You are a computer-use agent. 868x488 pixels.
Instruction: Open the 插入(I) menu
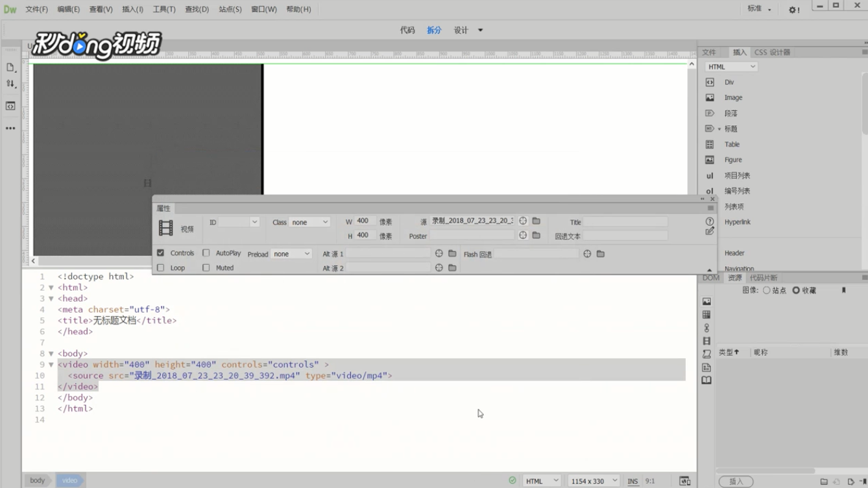tap(132, 10)
